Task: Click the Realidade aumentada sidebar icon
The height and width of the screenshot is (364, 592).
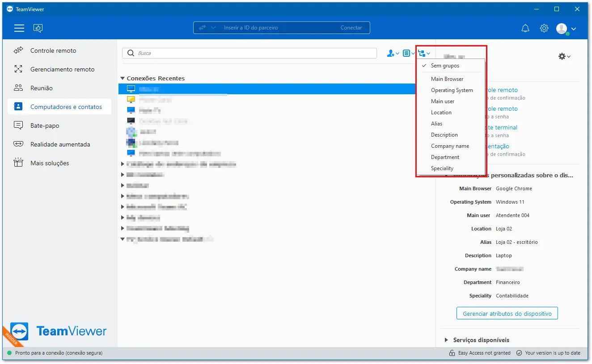Action: 18,144
